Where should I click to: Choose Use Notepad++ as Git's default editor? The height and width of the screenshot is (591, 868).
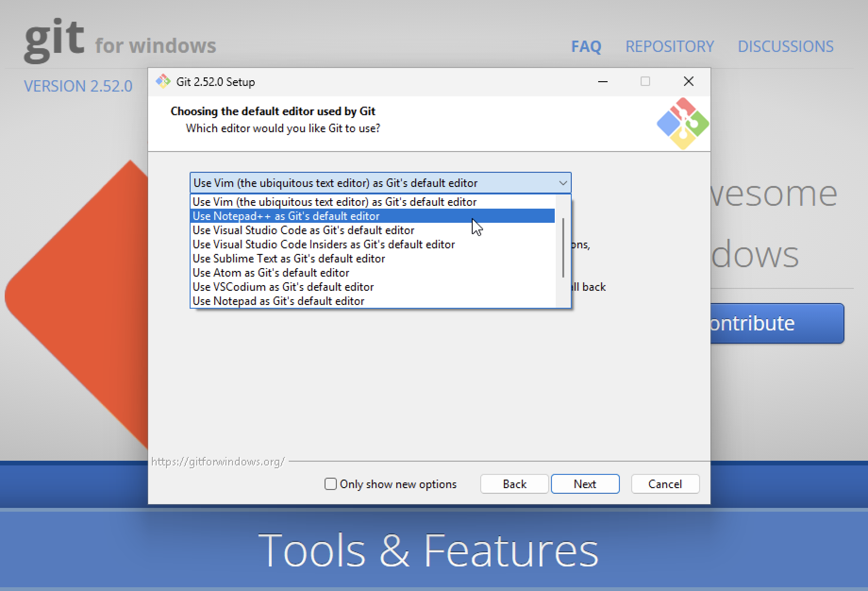(x=373, y=216)
